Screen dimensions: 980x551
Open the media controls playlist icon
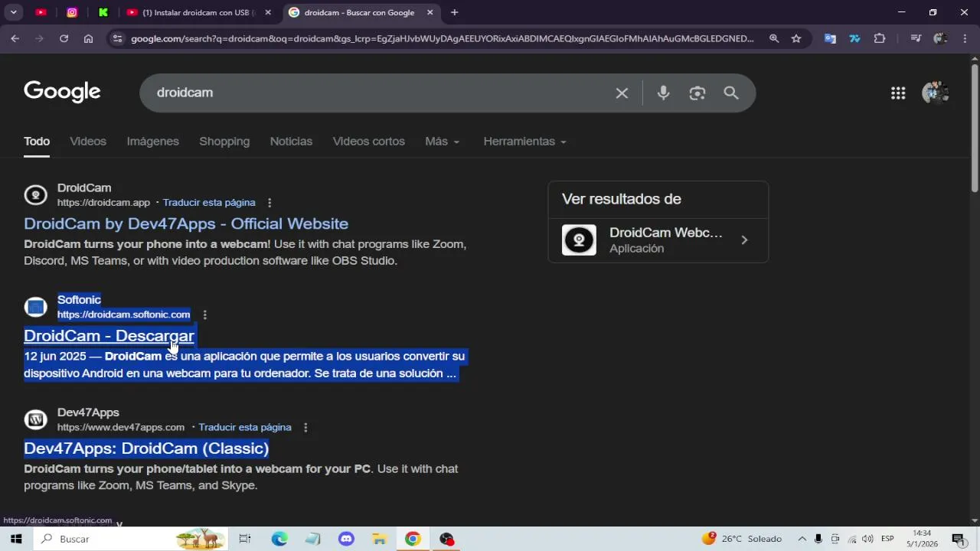tap(916, 38)
